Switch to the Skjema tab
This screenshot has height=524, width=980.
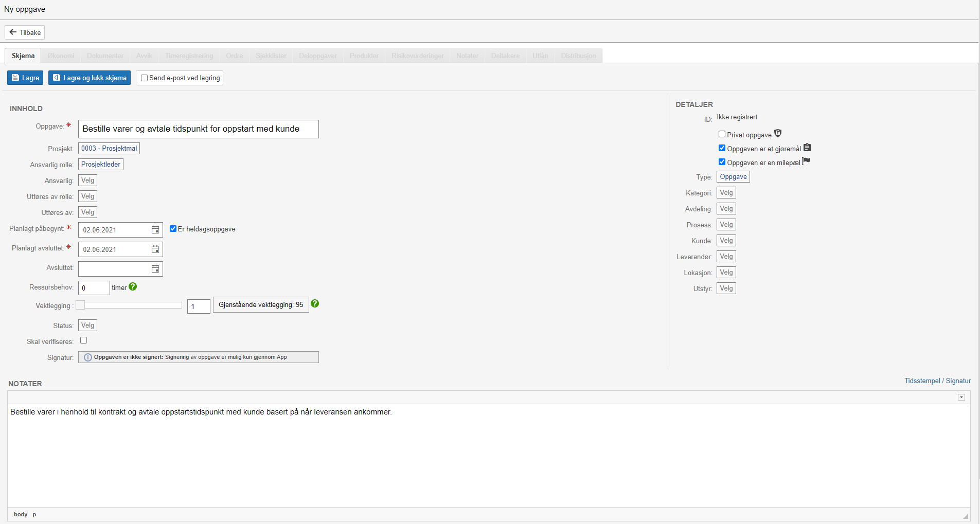23,56
